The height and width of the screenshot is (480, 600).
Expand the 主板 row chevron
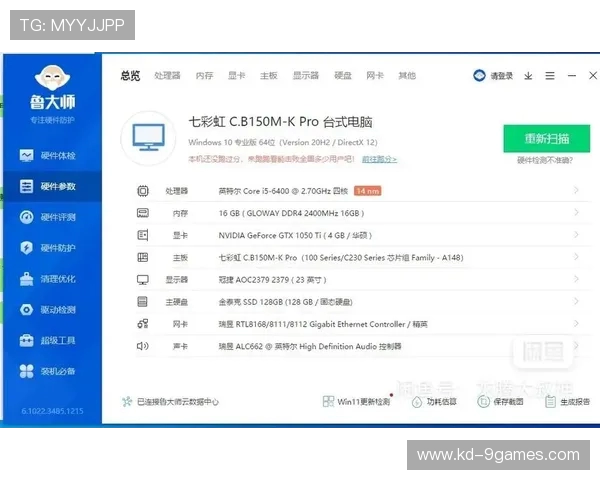[576, 257]
